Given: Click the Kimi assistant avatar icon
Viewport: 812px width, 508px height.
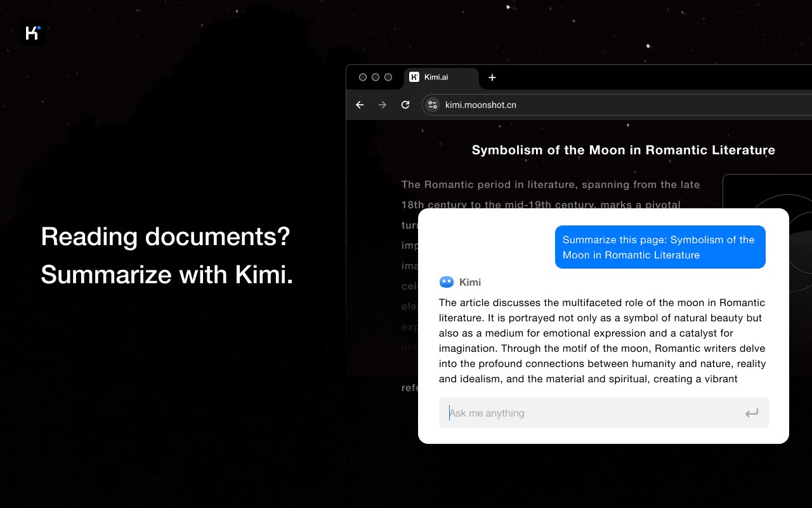Looking at the screenshot, I should tap(447, 282).
